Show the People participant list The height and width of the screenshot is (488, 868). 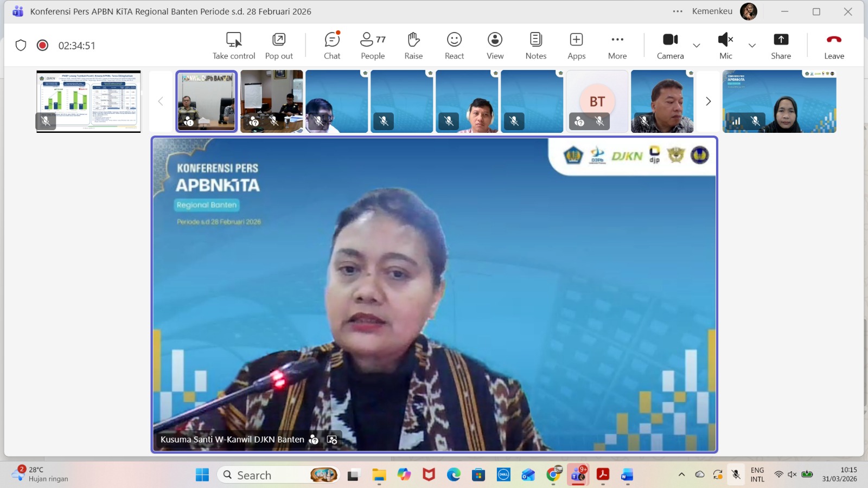coord(373,46)
